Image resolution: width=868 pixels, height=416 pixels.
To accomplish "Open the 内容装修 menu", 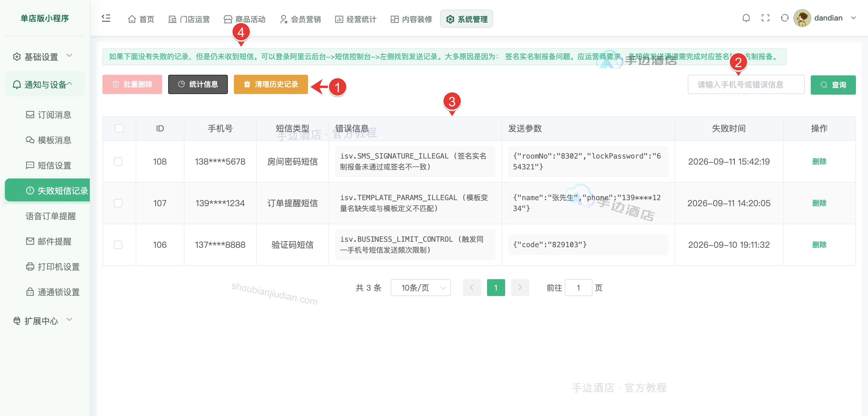I will [x=411, y=19].
